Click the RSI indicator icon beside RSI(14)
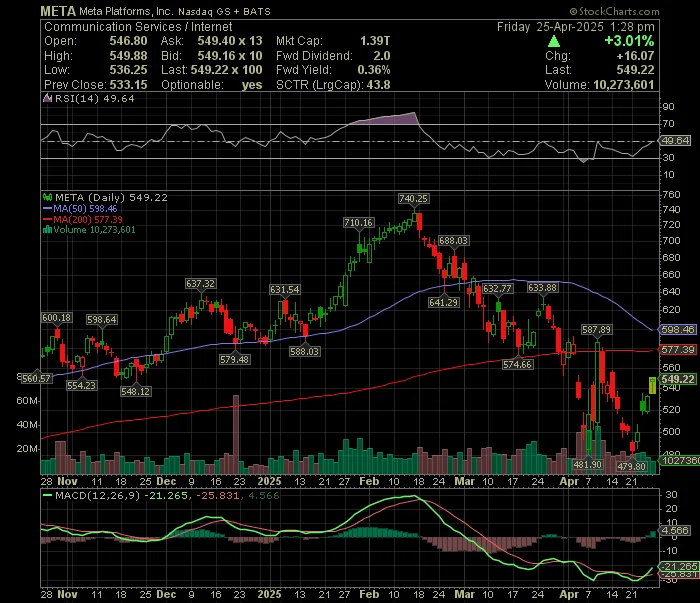700x603 pixels. click(x=47, y=98)
